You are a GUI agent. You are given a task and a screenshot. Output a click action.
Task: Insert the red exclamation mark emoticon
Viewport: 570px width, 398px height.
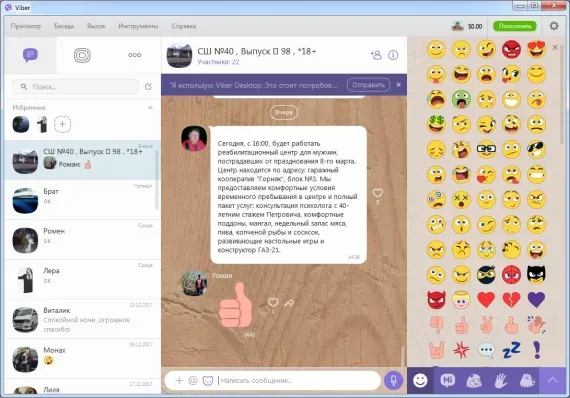[x=537, y=350]
